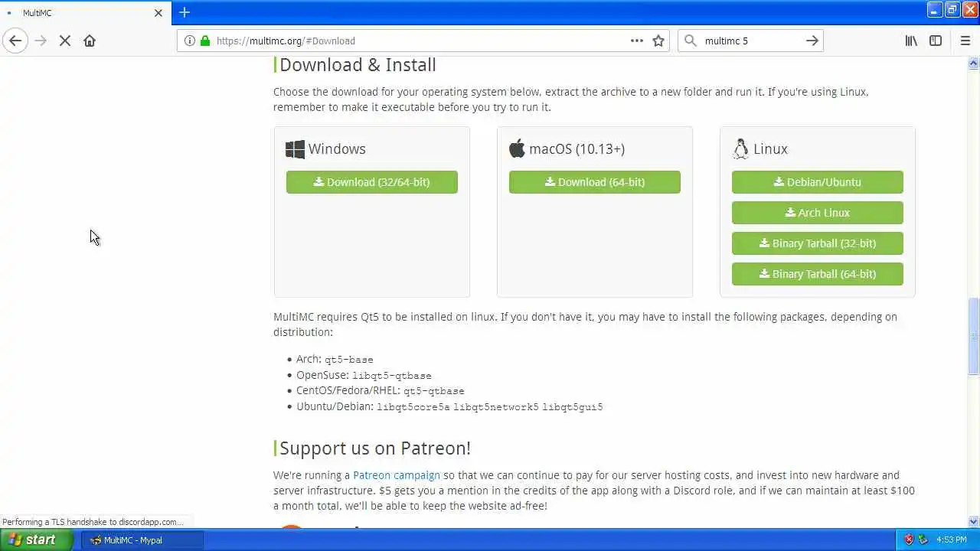Bookmark this page with star icon

coord(658,41)
